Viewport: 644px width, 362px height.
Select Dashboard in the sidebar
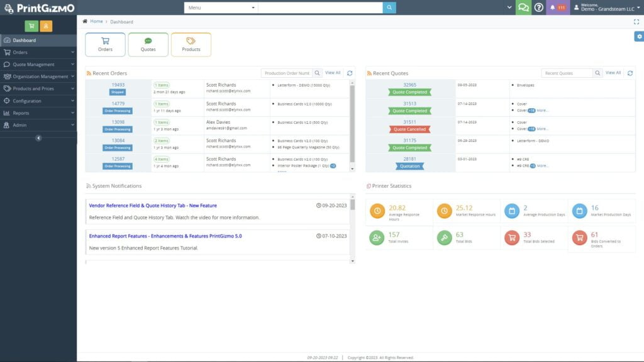coord(38,40)
